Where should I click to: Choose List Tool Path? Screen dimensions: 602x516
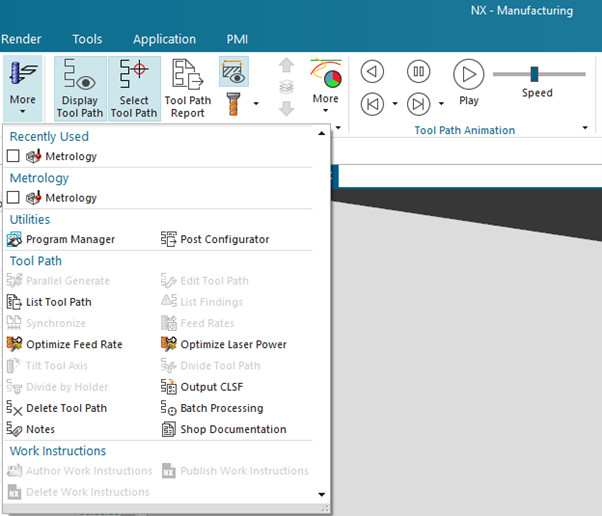pos(49,302)
